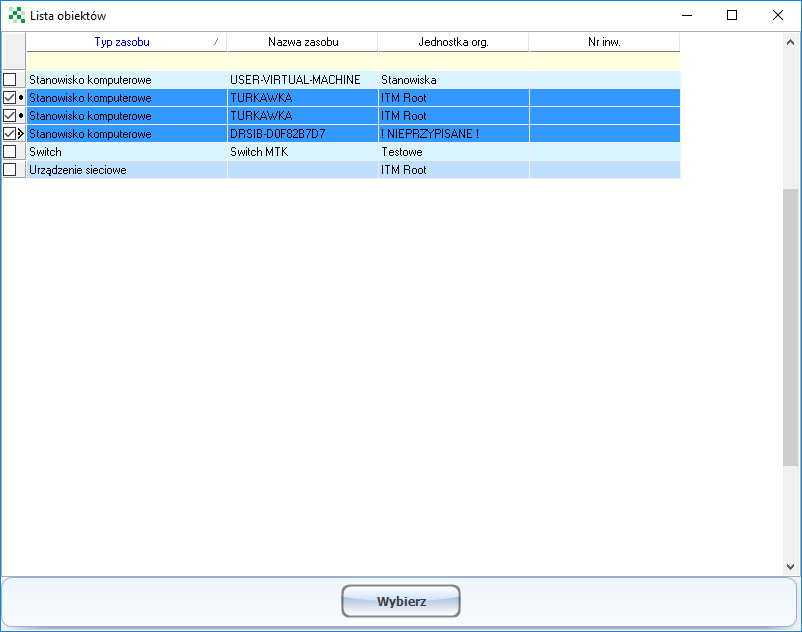Click the vertical scrollbar thumb
Image resolution: width=802 pixels, height=632 pixels.
[x=790, y=327]
